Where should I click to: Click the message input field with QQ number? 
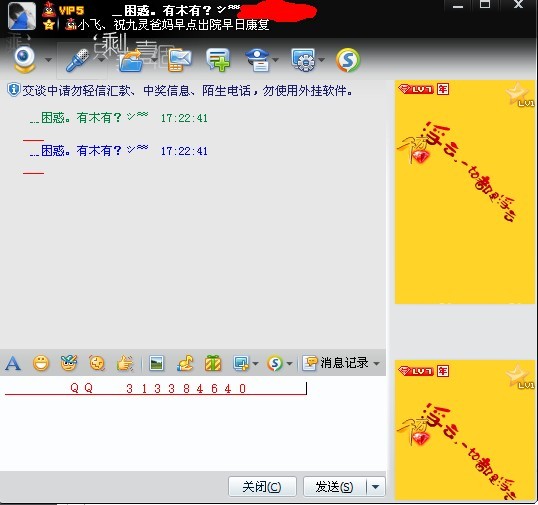click(x=193, y=423)
